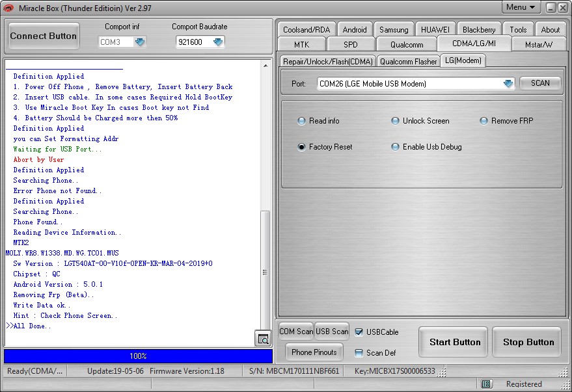Switch to the MTK tab

[x=301, y=44]
